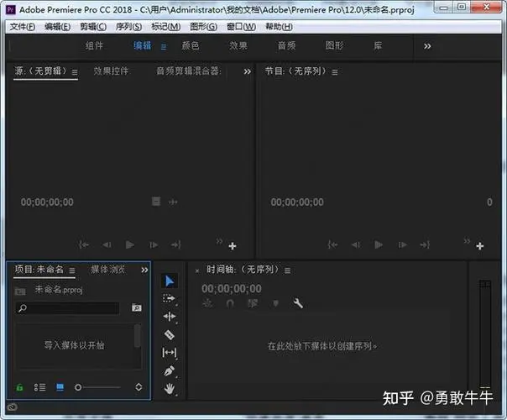Switch to 图形 workspace
507x420 pixels.
334,45
